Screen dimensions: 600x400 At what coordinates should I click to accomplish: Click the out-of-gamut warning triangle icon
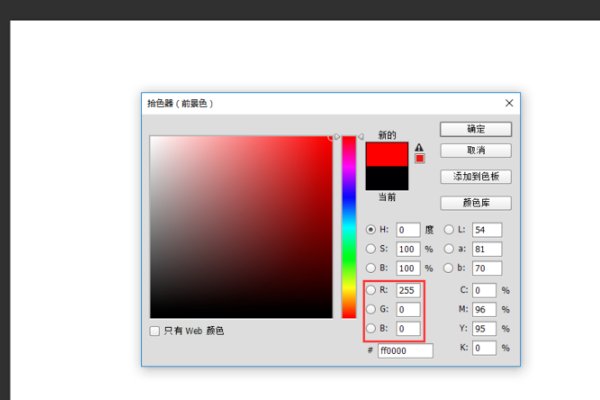click(420, 147)
